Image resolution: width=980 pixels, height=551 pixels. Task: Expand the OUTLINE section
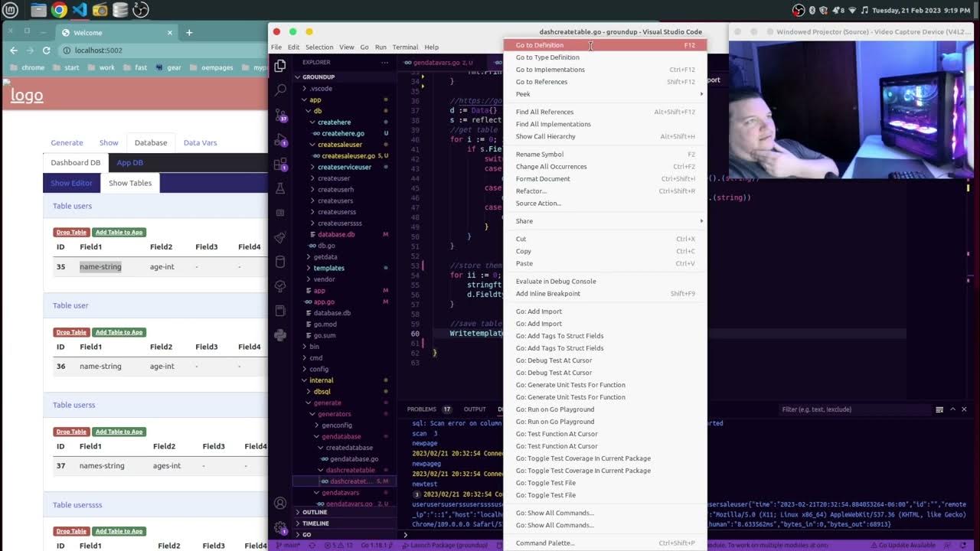(314, 512)
